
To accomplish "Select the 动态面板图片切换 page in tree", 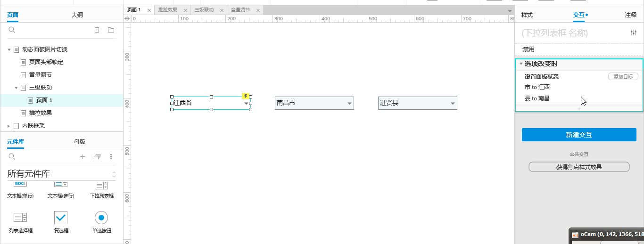I will (45, 49).
